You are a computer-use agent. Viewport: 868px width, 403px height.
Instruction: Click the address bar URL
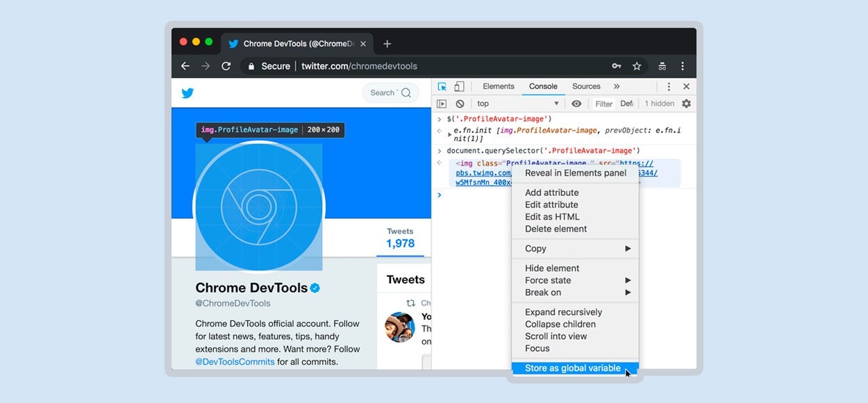[359, 66]
